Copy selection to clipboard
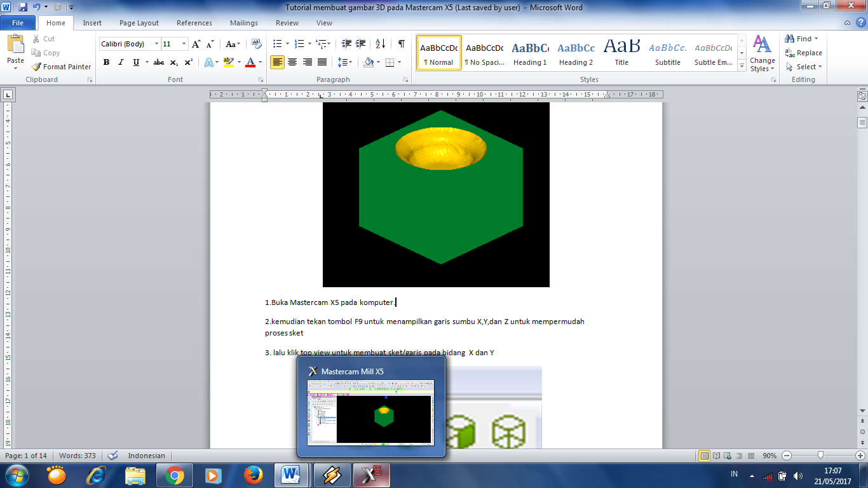868x488 pixels. click(x=45, y=53)
